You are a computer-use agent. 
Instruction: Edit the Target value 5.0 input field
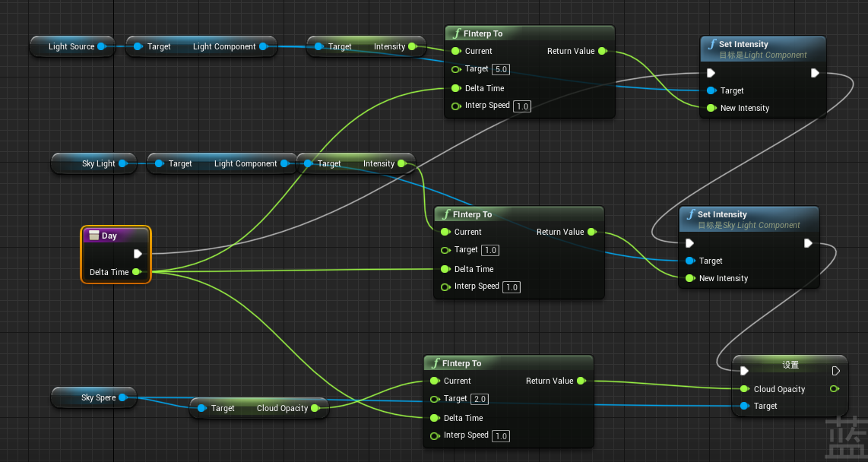coord(500,69)
